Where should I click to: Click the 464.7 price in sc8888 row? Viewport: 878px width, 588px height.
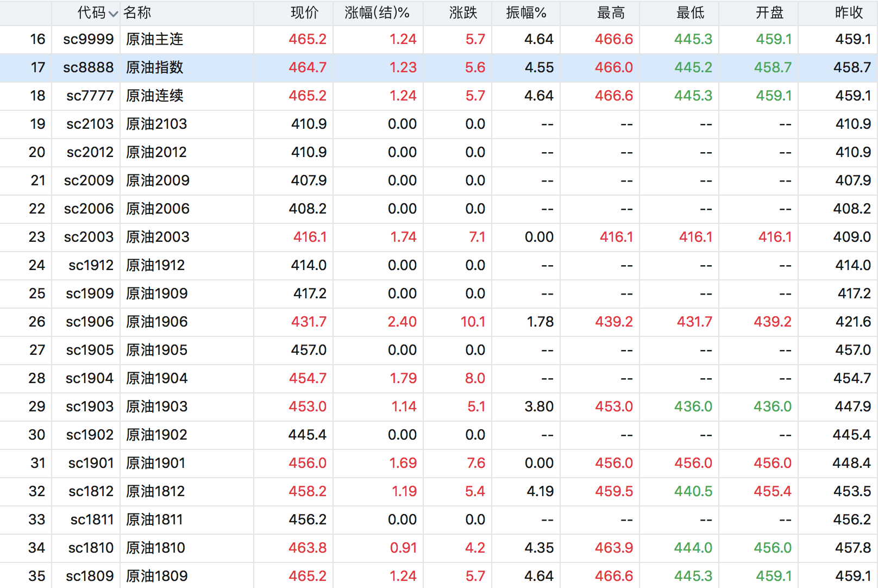308,67
